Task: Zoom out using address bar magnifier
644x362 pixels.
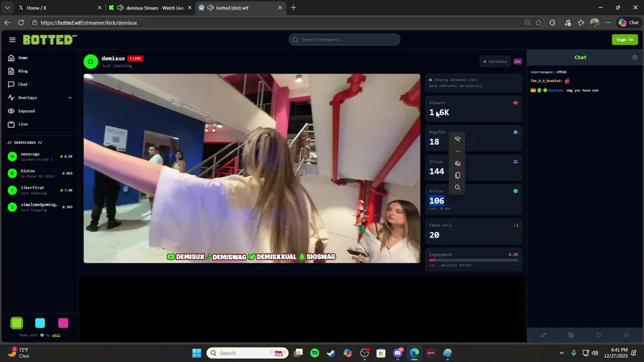Action: tap(527, 23)
